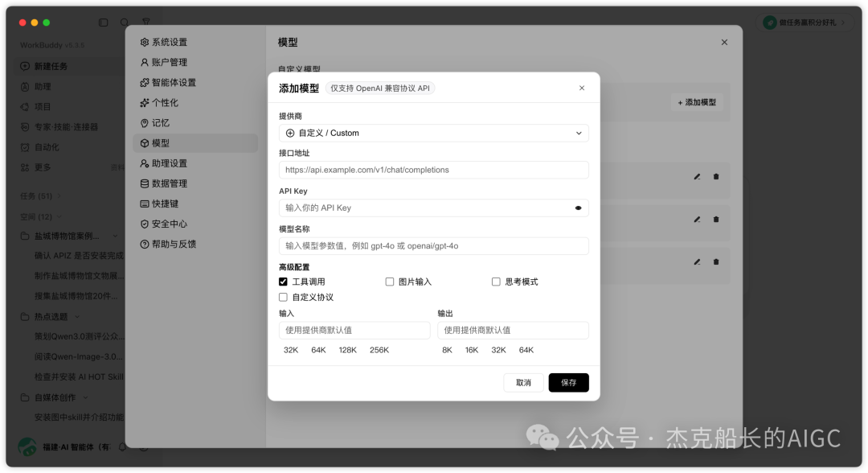Choose 64K output preset
Image resolution: width=868 pixels, height=473 pixels.
(x=526, y=350)
